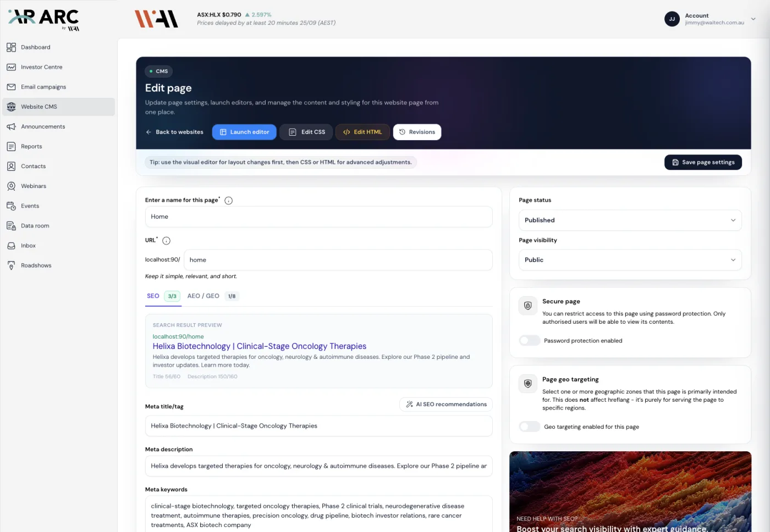Click the Investor Centre chart icon
Viewport: 770px width, 532px height.
click(11, 67)
